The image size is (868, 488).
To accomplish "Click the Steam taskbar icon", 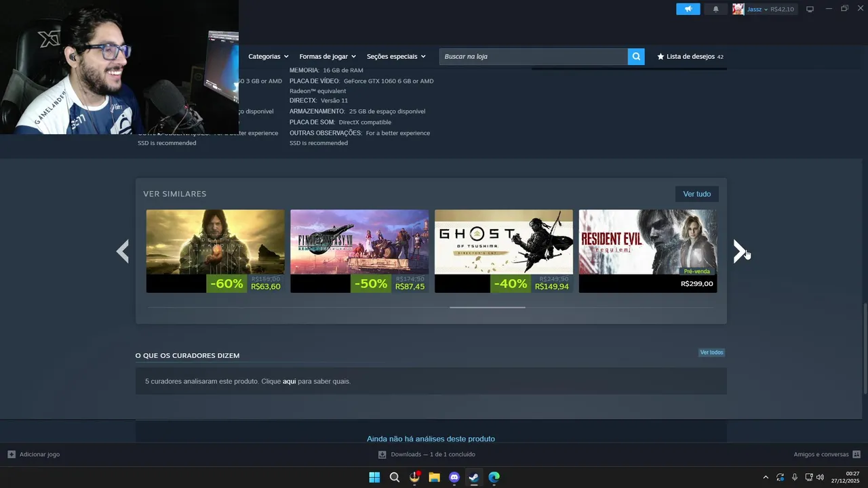I will pos(474,477).
